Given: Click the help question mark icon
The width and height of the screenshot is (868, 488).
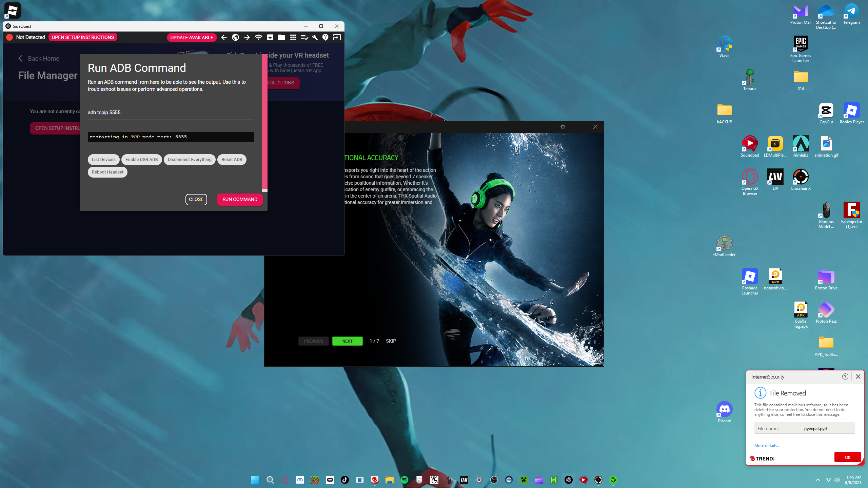Looking at the screenshot, I should tap(325, 37).
